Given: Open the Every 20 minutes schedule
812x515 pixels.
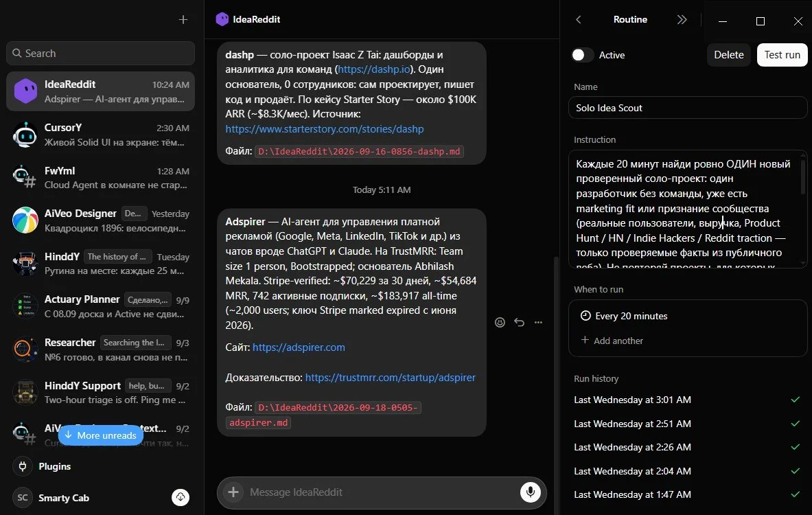Looking at the screenshot, I should [x=688, y=316].
